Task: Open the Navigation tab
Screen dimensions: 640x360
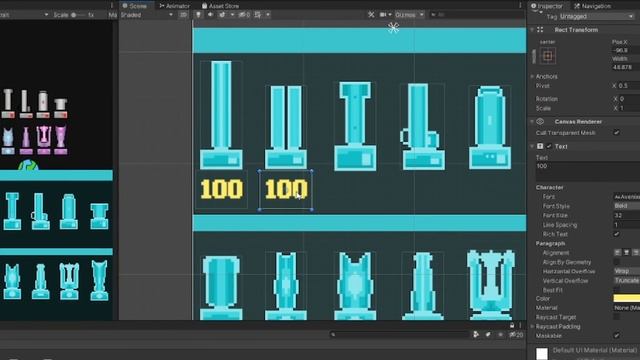Action: [x=592, y=6]
